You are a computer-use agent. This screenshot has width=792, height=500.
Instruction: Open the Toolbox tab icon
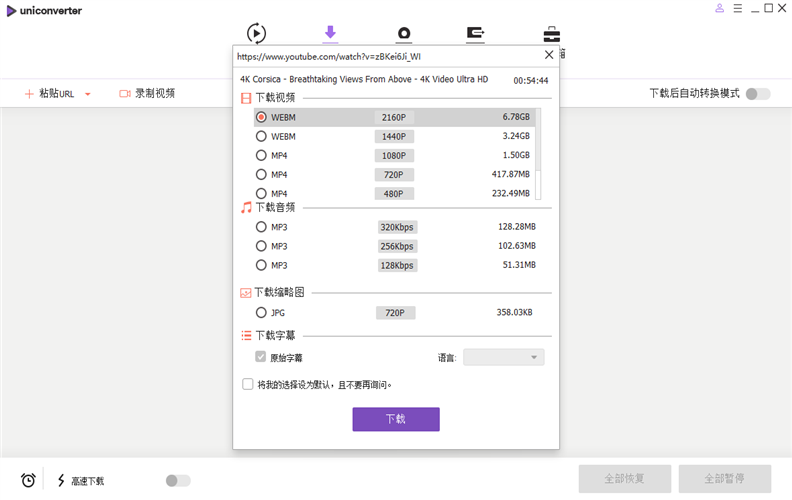[x=551, y=34]
